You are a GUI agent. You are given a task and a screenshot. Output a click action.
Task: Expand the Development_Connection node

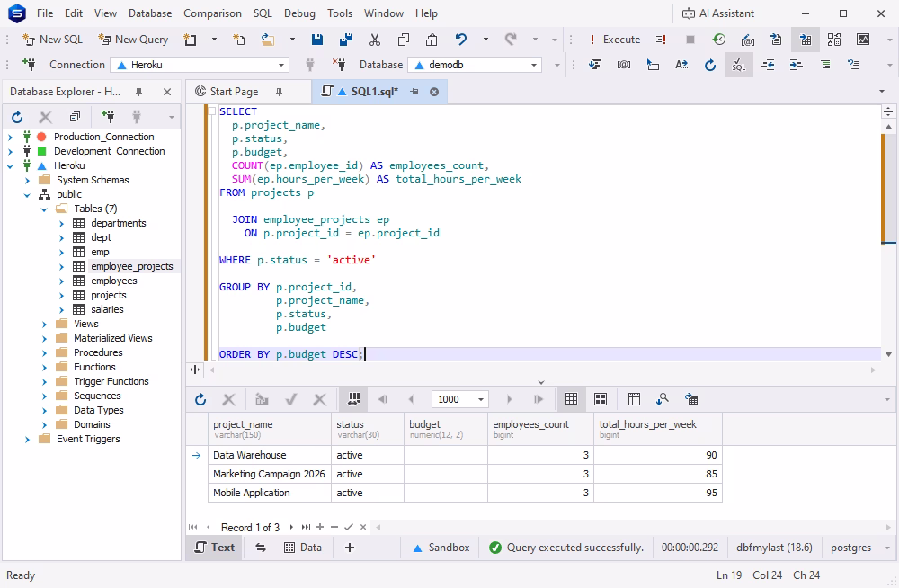click(10, 151)
